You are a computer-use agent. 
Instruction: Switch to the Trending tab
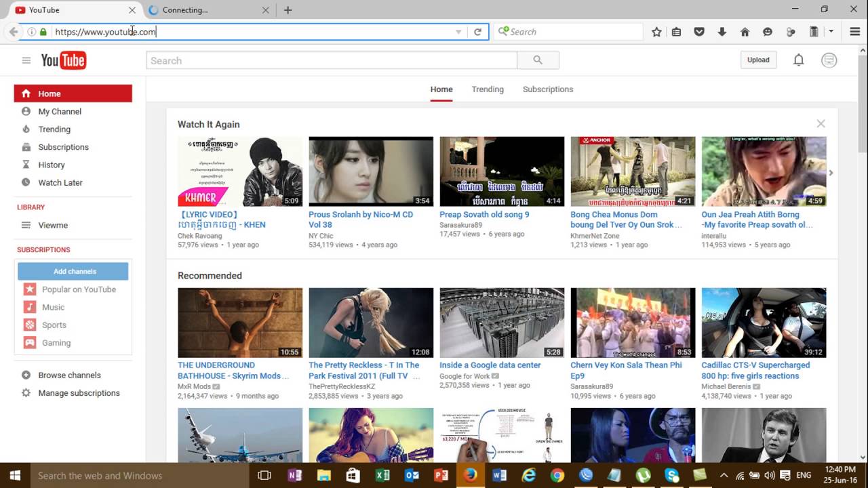488,89
